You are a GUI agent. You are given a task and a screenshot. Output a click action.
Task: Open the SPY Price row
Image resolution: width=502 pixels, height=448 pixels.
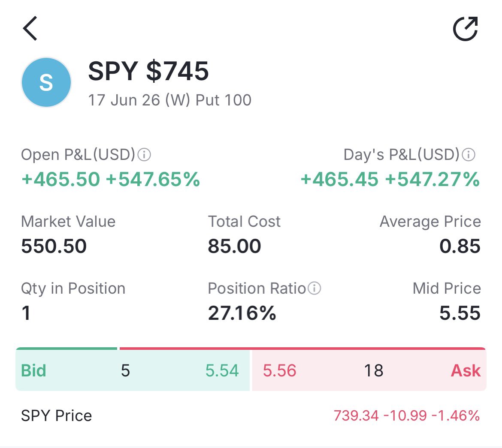click(x=251, y=416)
